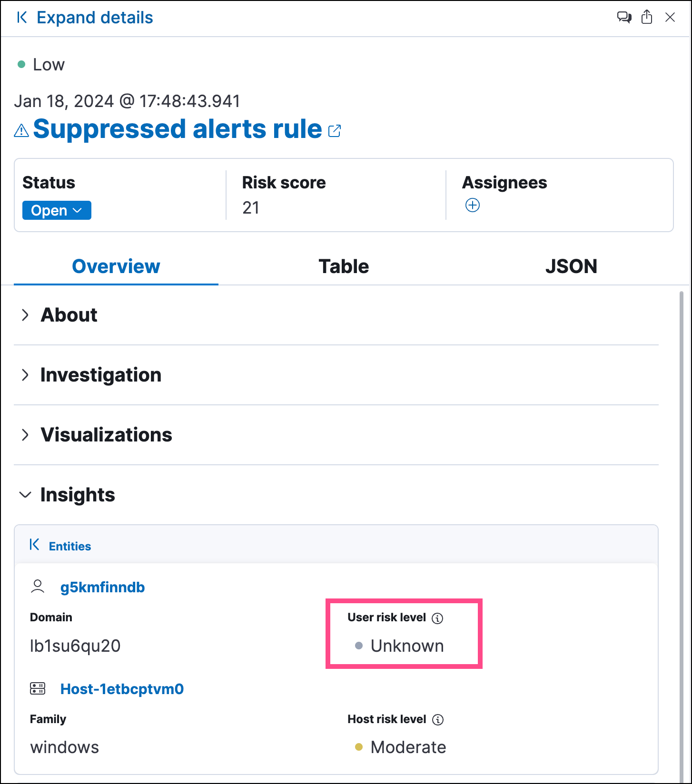Screen dimensions: 692x784
Task: Open the chat/notes icon in header
Action: click(624, 18)
